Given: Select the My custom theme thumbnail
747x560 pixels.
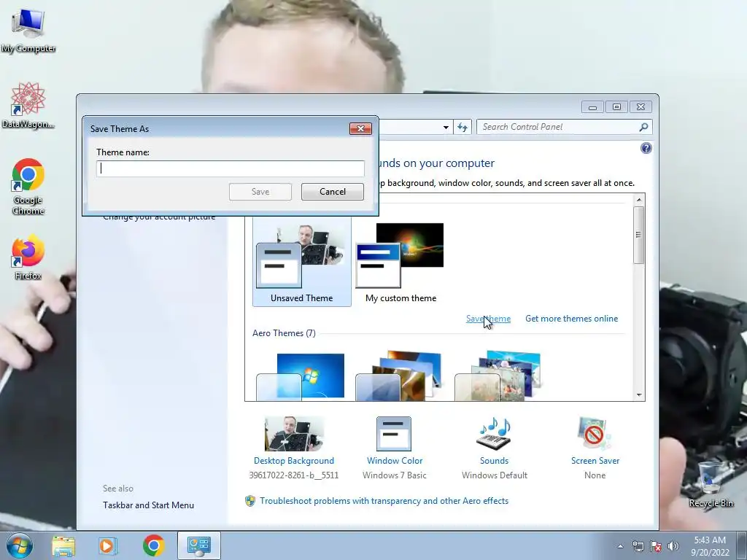Looking at the screenshot, I should coord(400,261).
